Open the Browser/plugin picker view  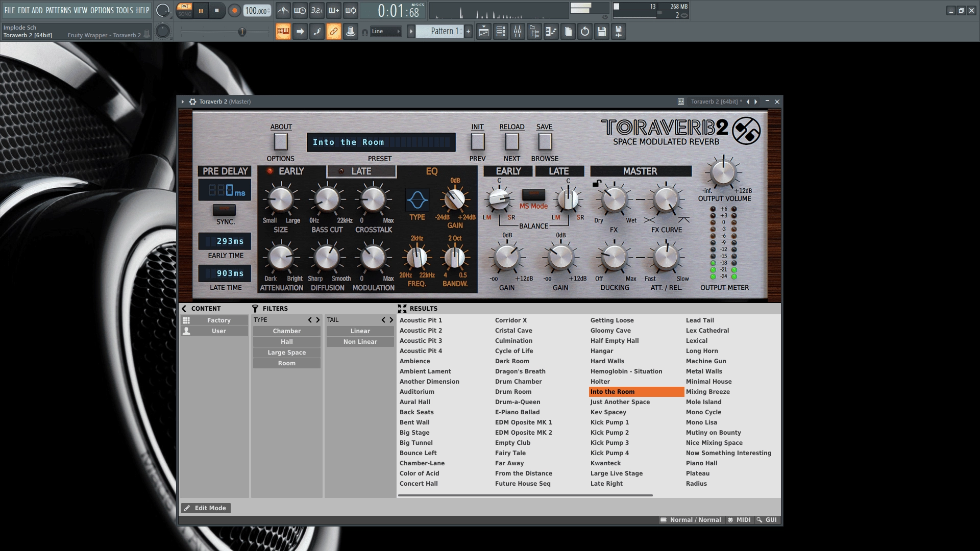(x=534, y=32)
